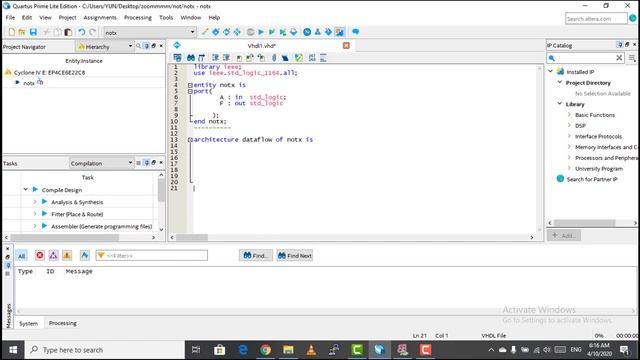Click the Search altera.com field
The image size is (640, 360).
596,19
